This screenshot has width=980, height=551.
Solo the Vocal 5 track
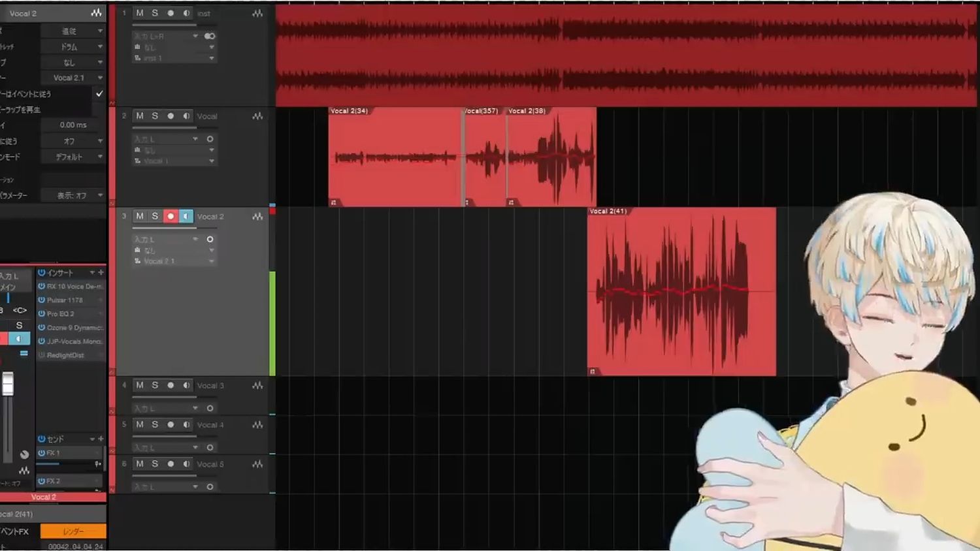(x=155, y=464)
